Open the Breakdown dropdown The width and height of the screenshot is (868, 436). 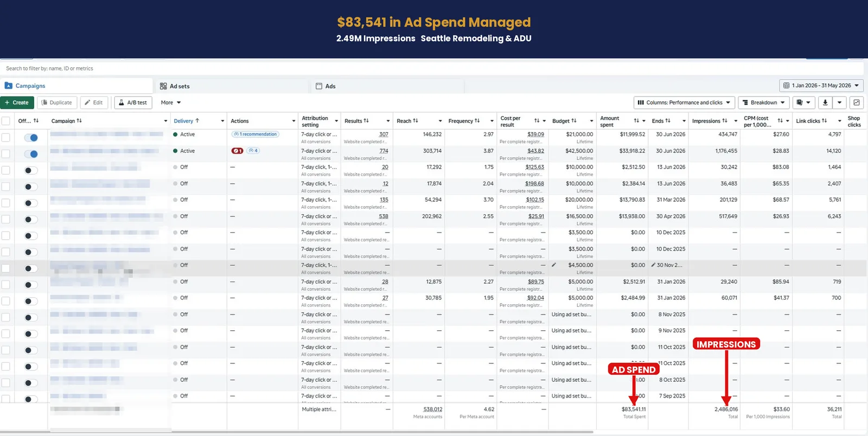pos(763,102)
